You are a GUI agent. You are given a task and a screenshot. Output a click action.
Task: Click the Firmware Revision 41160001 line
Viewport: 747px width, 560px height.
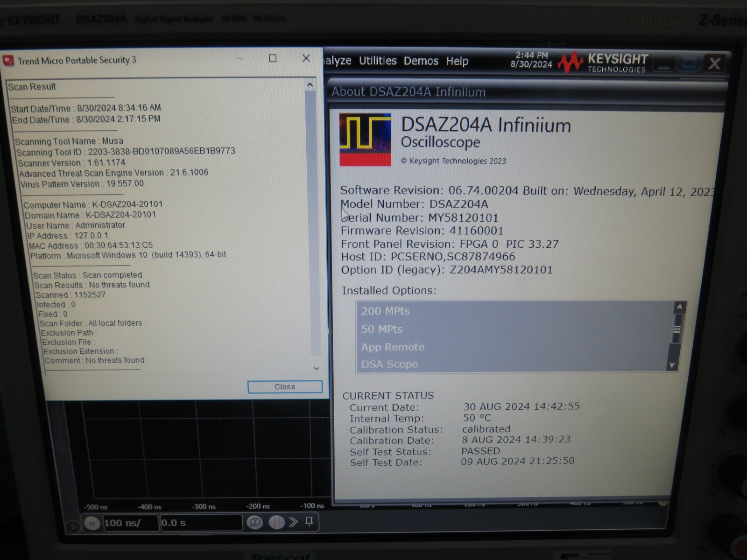click(x=422, y=231)
